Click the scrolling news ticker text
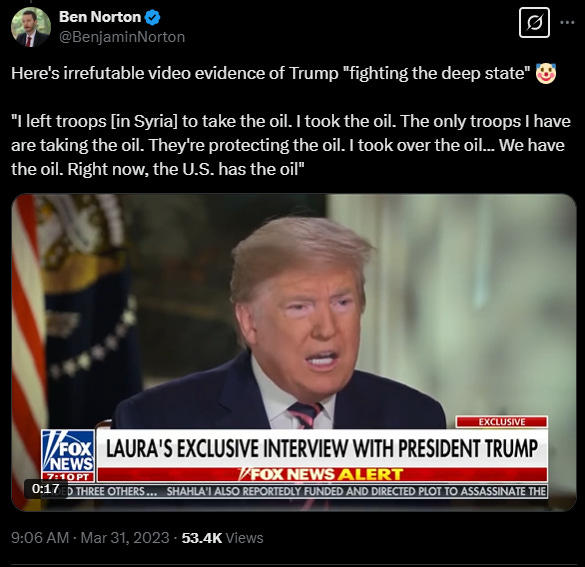This screenshot has height=567, width=585. pyautogui.click(x=303, y=491)
